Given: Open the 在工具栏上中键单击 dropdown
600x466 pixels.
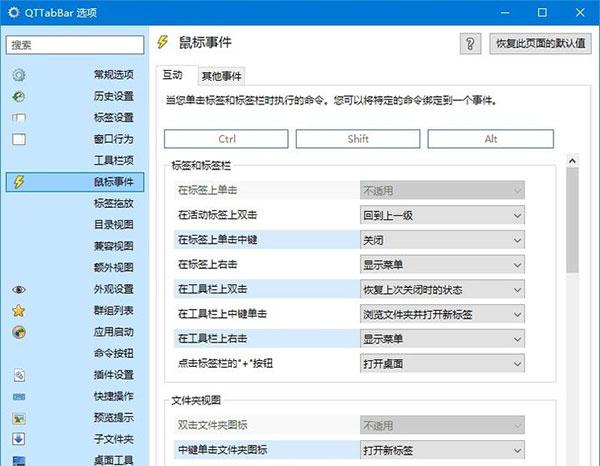Looking at the screenshot, I should coord(442,314).
